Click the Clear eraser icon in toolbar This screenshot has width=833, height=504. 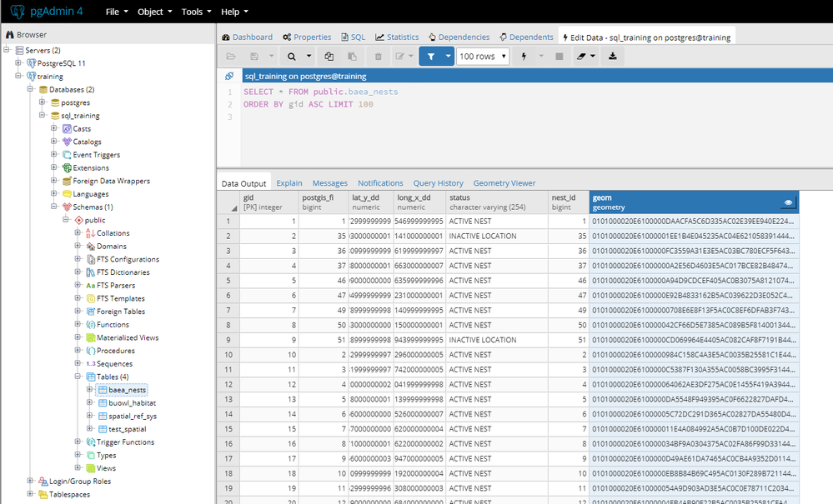pyautogui.click(x=582, y=57)
